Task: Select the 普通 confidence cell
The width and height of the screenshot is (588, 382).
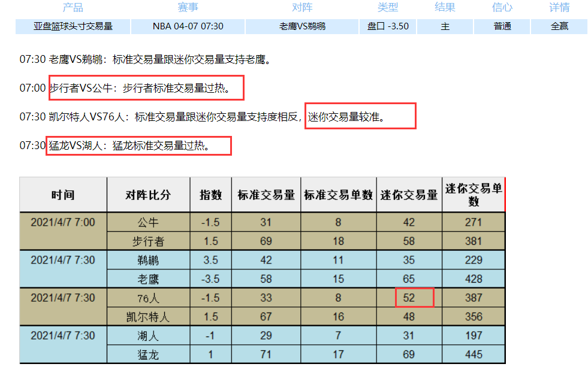Action: pyautogui.click(x=502, y=26)
